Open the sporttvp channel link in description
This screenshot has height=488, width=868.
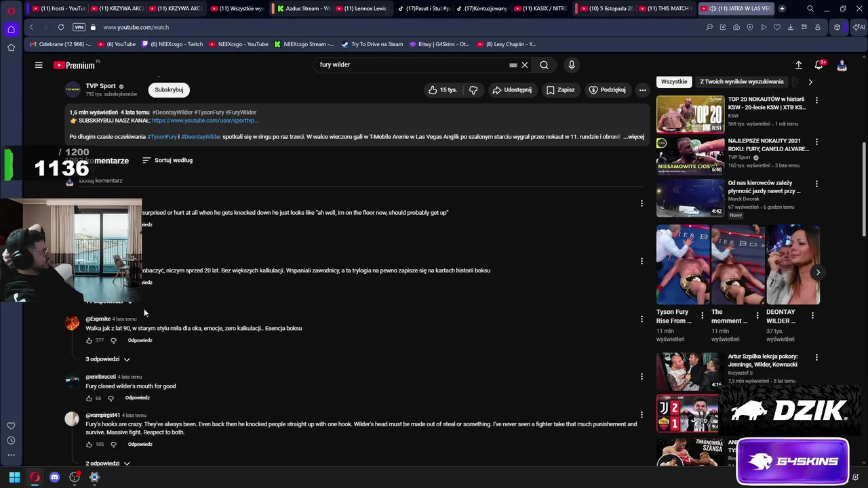click(205, 121)
